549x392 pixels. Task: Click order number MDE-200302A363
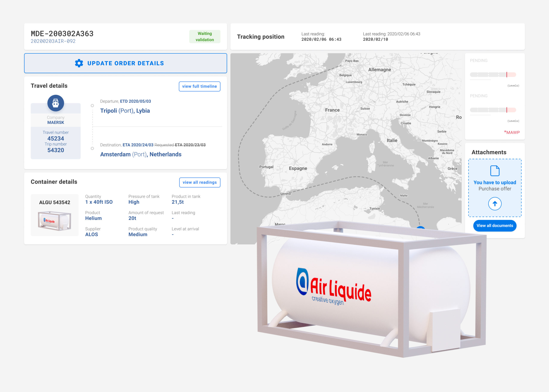pyautogui.click(x=62, y=34)
